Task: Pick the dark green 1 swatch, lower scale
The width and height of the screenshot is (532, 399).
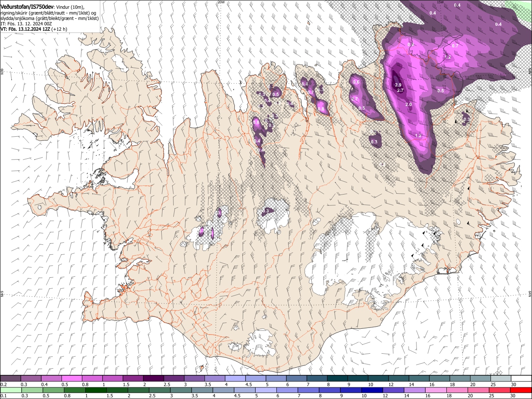Action: (96, 390)
